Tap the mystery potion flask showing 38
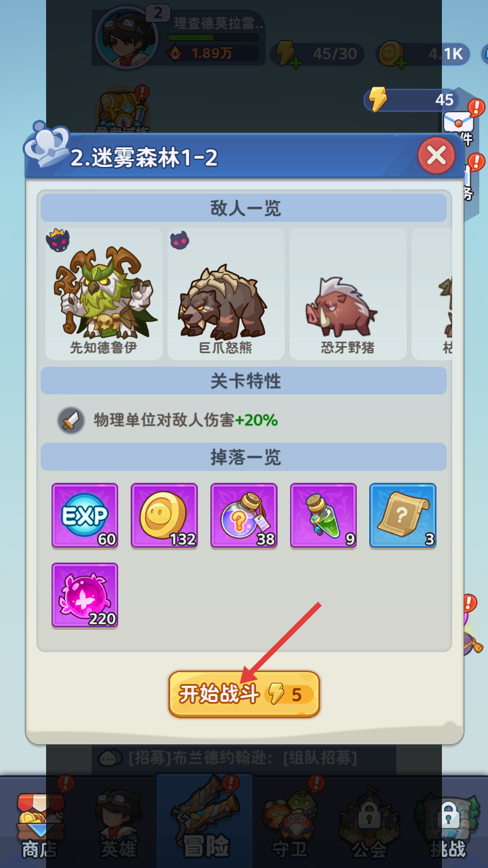The image size is (488, 868). coord(244,516)
